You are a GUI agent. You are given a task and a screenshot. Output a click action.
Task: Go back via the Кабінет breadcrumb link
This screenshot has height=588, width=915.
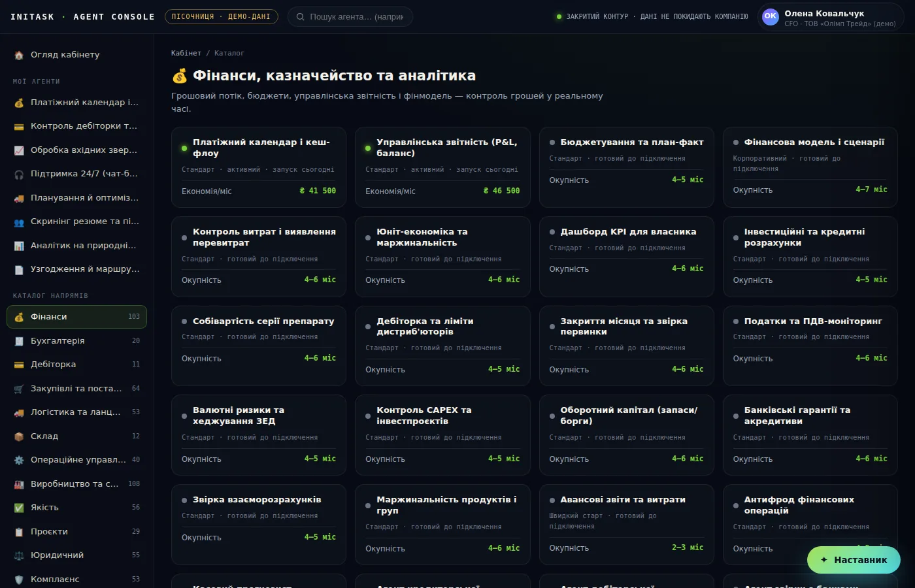tap(186, 53)
